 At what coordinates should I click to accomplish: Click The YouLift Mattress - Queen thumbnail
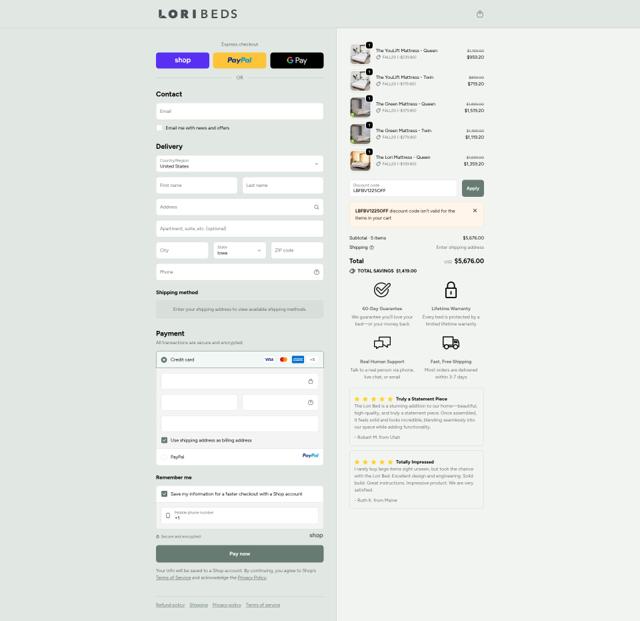point(360,54)
